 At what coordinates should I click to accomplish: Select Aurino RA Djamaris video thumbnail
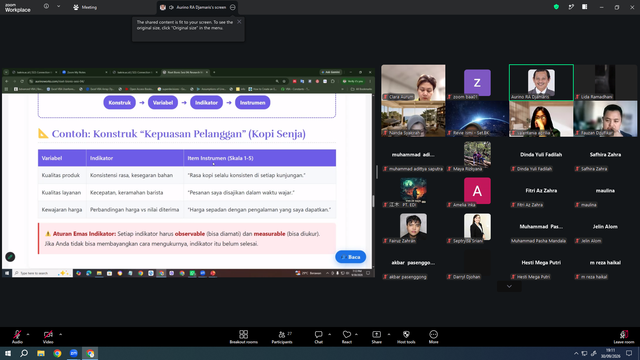(x=541, y=82)
